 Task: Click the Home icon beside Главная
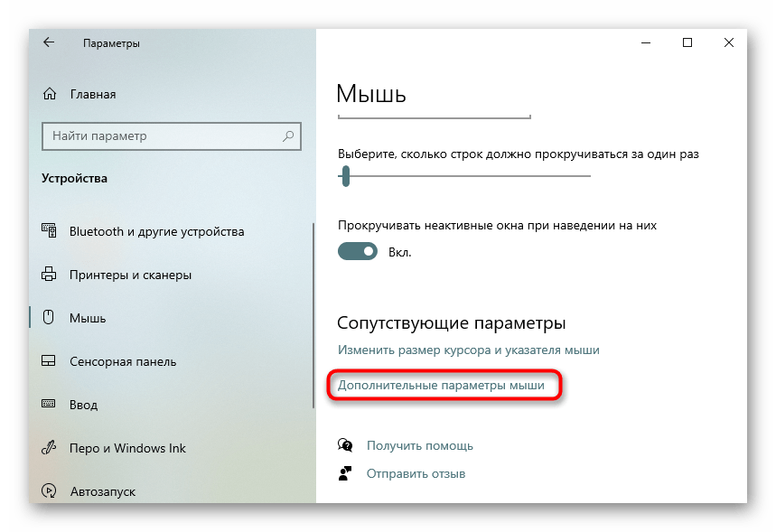49,94
